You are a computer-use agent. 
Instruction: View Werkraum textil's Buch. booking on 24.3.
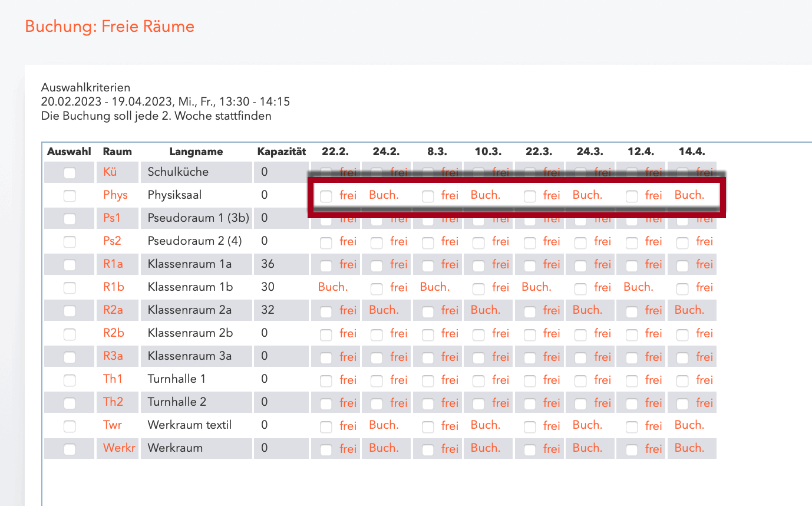coord(587,425)
